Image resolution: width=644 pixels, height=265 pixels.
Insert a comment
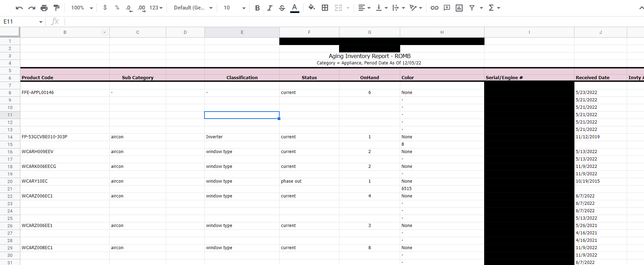point(447,8)
